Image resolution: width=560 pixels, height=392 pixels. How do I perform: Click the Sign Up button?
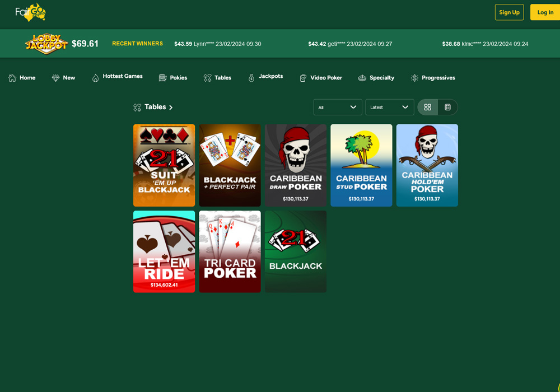tap(509, 12)
